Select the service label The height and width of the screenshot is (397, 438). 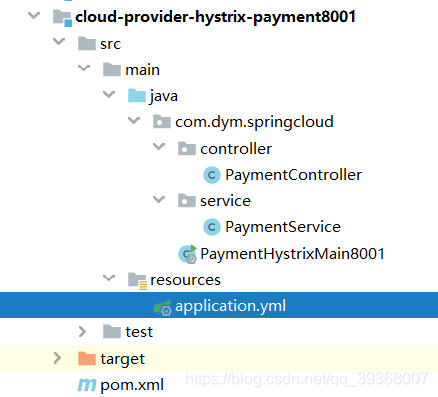pyautogui.click(x=225, y=201)
